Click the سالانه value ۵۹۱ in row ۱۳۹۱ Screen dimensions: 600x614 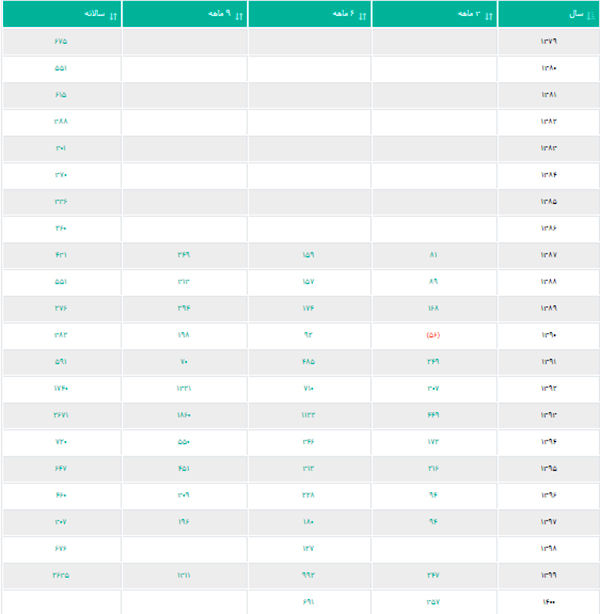[x=61, y=361]
